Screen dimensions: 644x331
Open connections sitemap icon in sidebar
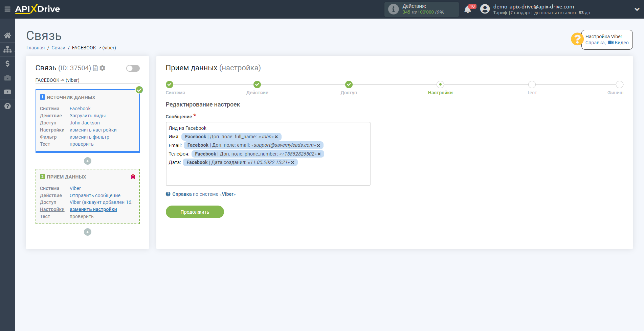point(7,49)
